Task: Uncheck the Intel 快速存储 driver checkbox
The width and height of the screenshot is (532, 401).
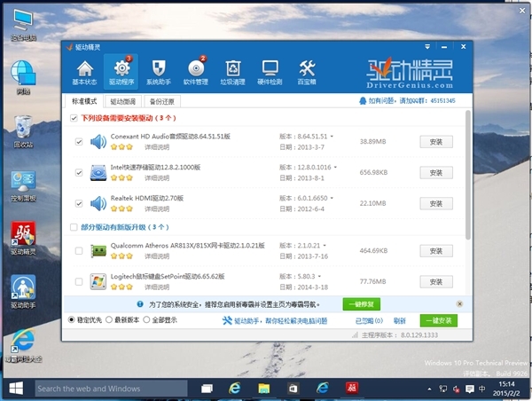Action: (x=79, y=172)
